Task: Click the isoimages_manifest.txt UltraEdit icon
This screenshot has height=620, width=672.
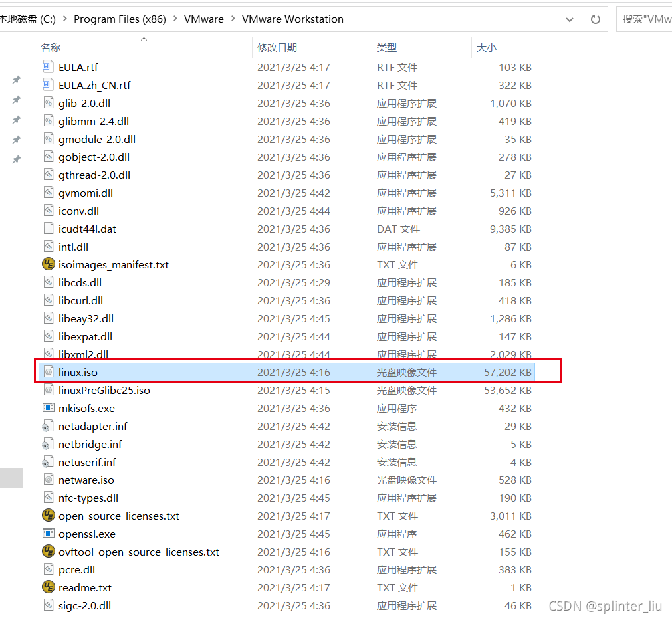Action: tap(49, 264)
